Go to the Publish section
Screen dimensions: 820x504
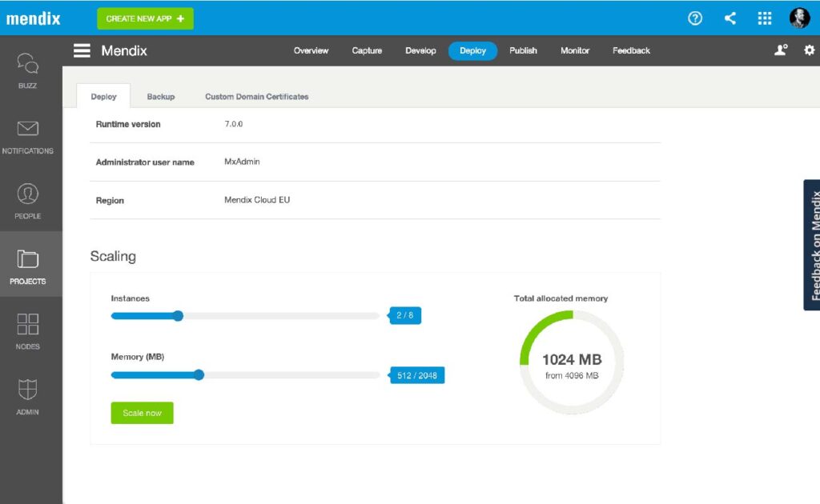(522, 50)
